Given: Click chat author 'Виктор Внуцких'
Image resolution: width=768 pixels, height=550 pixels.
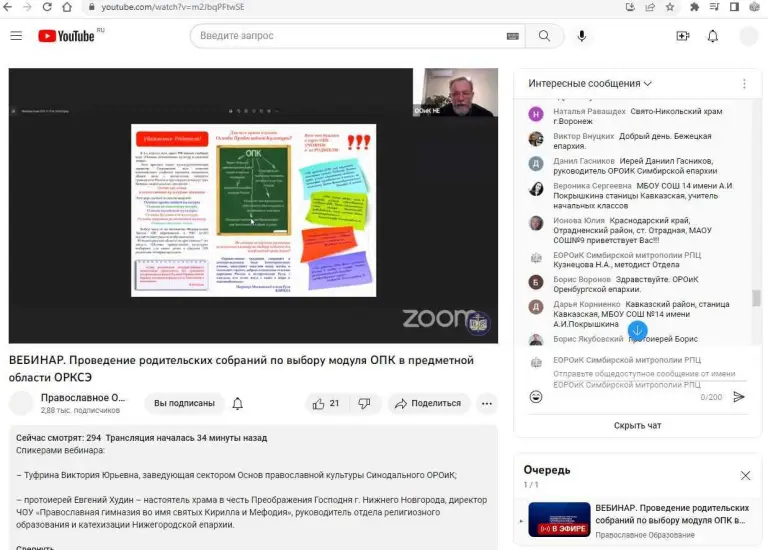Looking at the screenshot, I should (583, 136).
